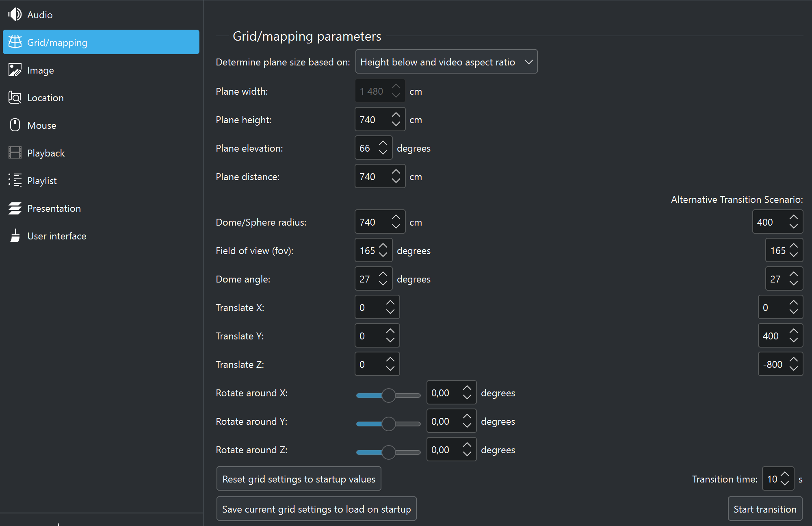Open the plane size dropdown menu
Viewport: 812px width, 526px height.
pos(445,62)
